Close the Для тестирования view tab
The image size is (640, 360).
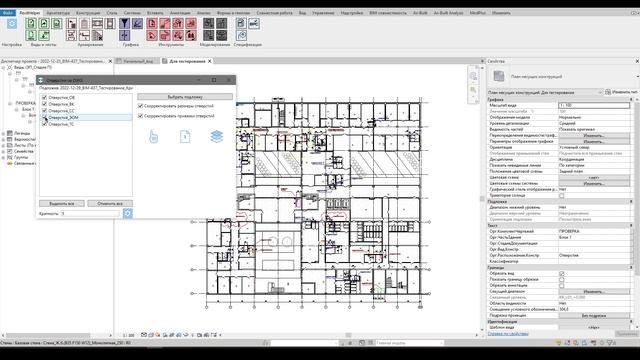[210, 61]
